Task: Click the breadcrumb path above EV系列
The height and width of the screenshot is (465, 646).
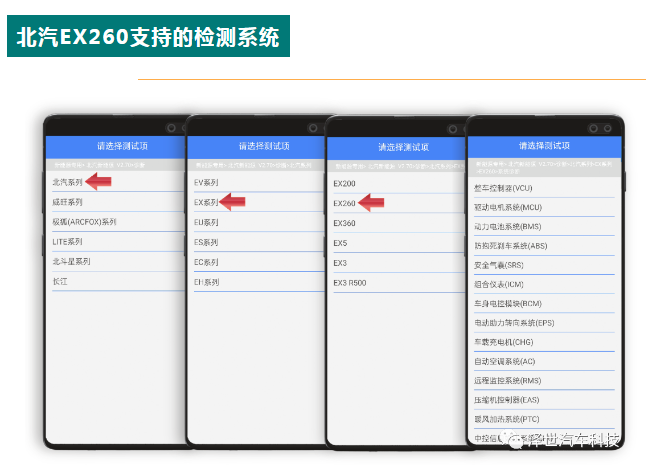Action: (x=253, y=165)
